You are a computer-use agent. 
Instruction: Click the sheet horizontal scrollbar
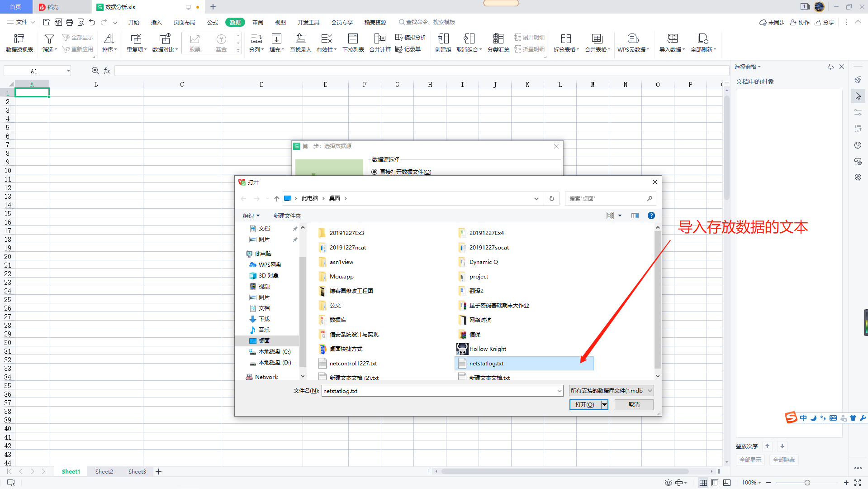pos(564,471)
